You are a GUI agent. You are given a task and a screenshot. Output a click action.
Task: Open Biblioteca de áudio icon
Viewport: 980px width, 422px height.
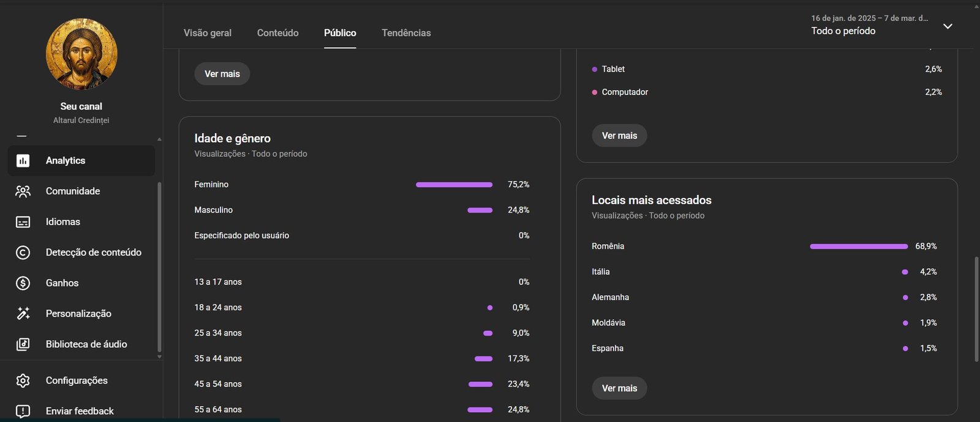[x=23, y=344]
